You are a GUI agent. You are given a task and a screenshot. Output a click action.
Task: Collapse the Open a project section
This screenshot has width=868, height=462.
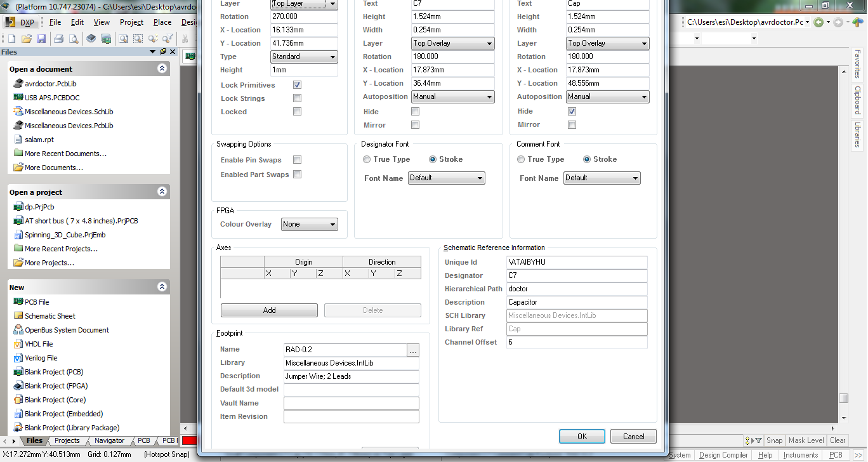pos(162,192)
